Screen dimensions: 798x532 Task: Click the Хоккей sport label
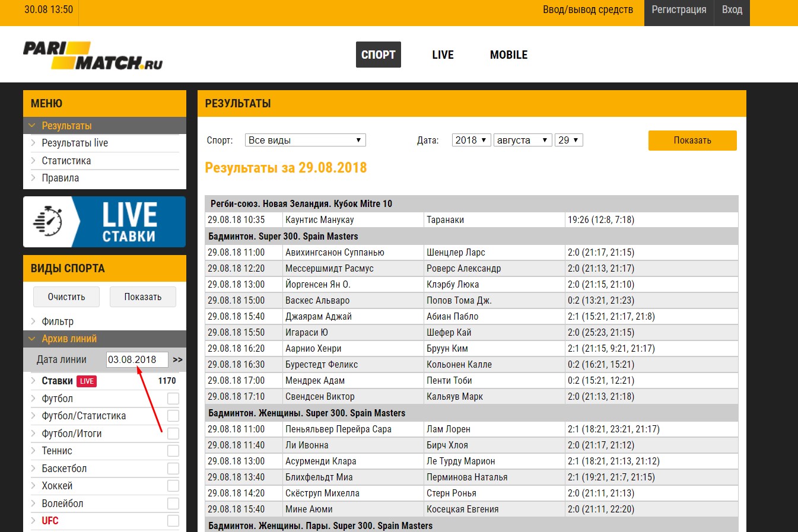click(57, 486)
